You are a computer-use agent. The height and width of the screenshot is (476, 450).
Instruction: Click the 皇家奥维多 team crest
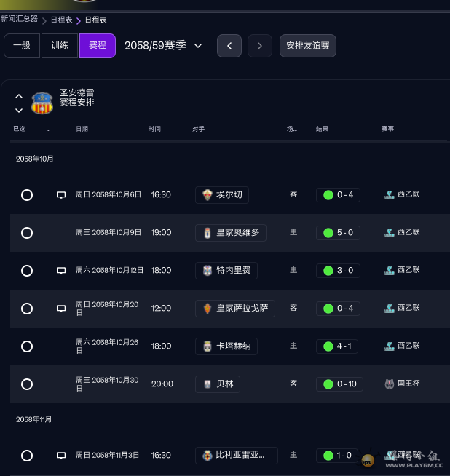[208, 233]
